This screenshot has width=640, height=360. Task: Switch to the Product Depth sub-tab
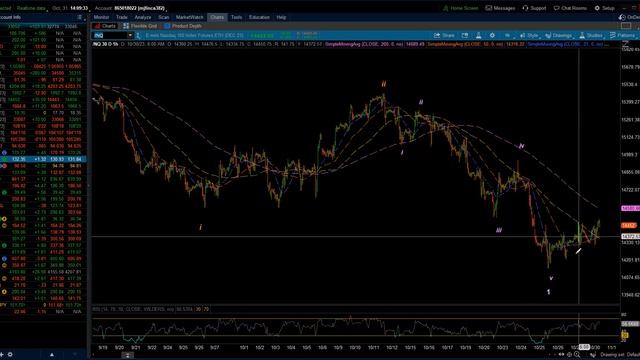click(183, 26)
